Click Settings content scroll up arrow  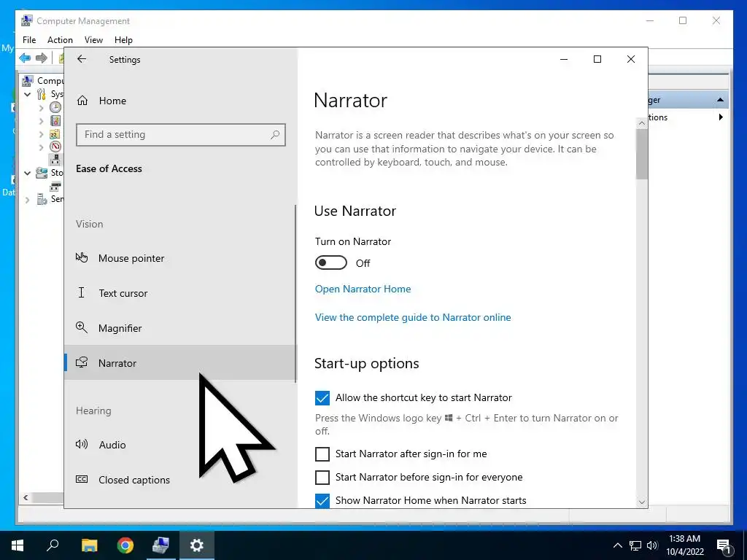coord(642,123)
